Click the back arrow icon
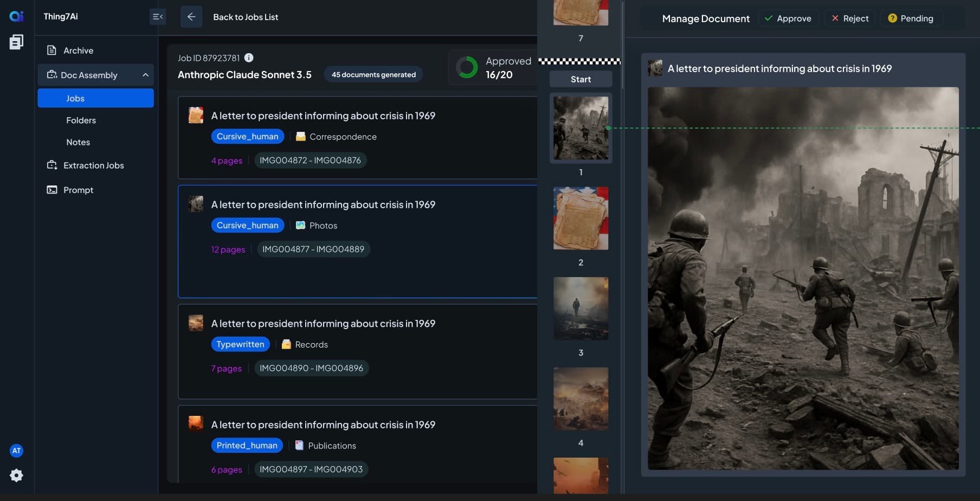The image size is (980, 501). click(x=191, y=17)
